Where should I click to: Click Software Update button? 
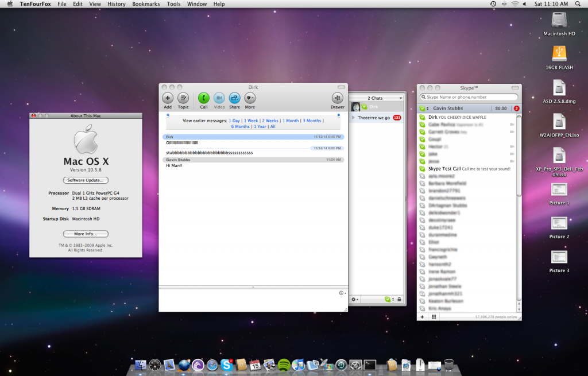coord(86,180)
